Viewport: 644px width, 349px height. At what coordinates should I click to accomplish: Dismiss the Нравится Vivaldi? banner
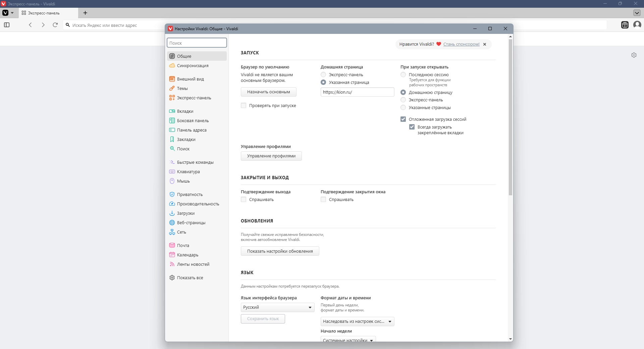click(x=485, y=44)
